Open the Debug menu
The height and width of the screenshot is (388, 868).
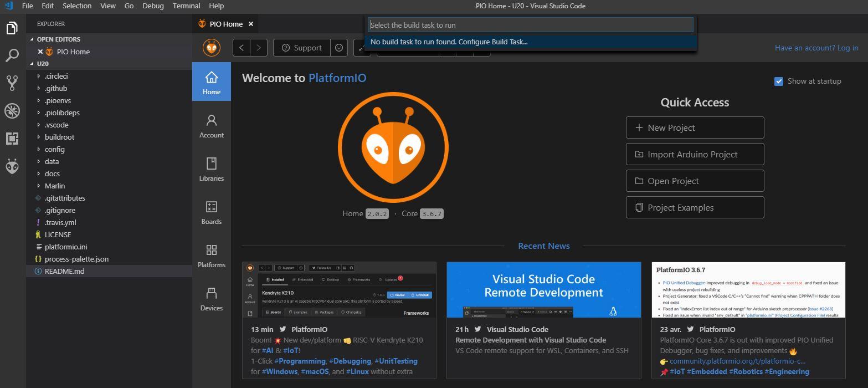coord(153,6)
